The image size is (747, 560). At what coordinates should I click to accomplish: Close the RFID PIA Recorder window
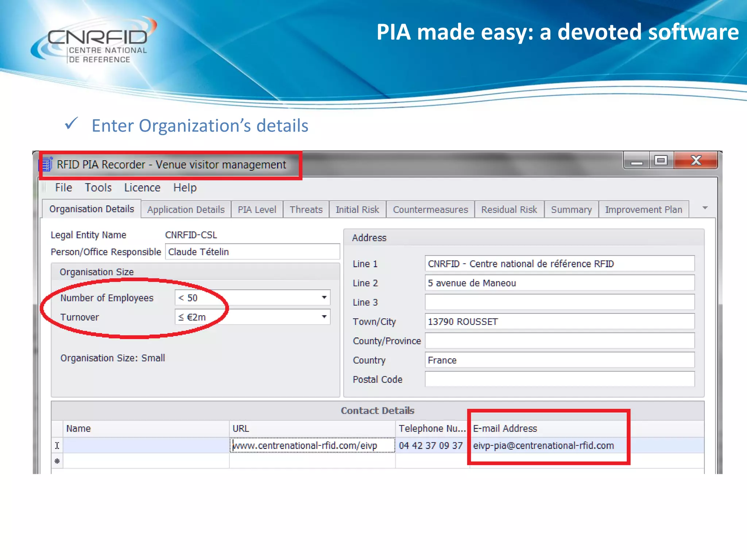pos(696,160)
